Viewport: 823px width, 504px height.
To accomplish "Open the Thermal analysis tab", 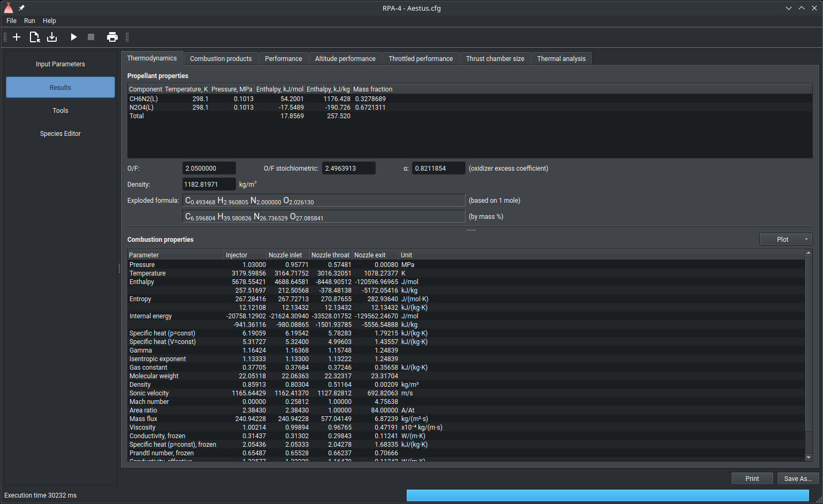I will click(561, 59).
